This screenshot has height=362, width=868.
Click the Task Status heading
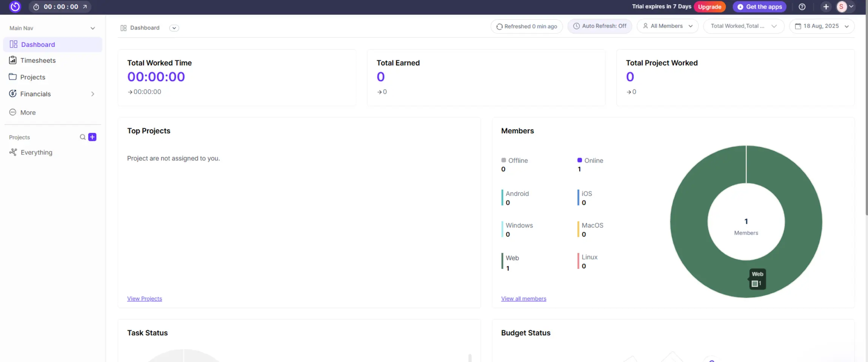(147, 333)
